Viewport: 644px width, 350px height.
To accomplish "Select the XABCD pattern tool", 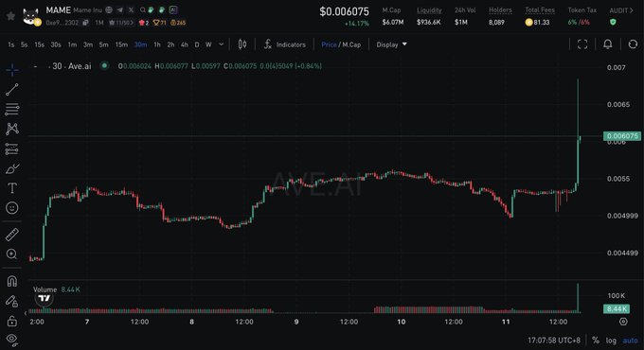I will pyautogui.click(x=12, y=129).
